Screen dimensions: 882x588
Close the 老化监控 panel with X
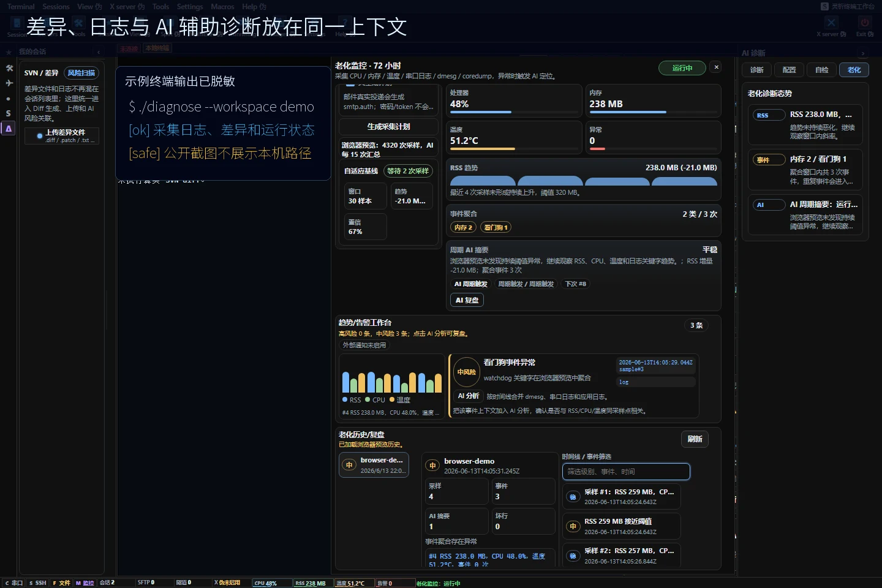[716, 67]
